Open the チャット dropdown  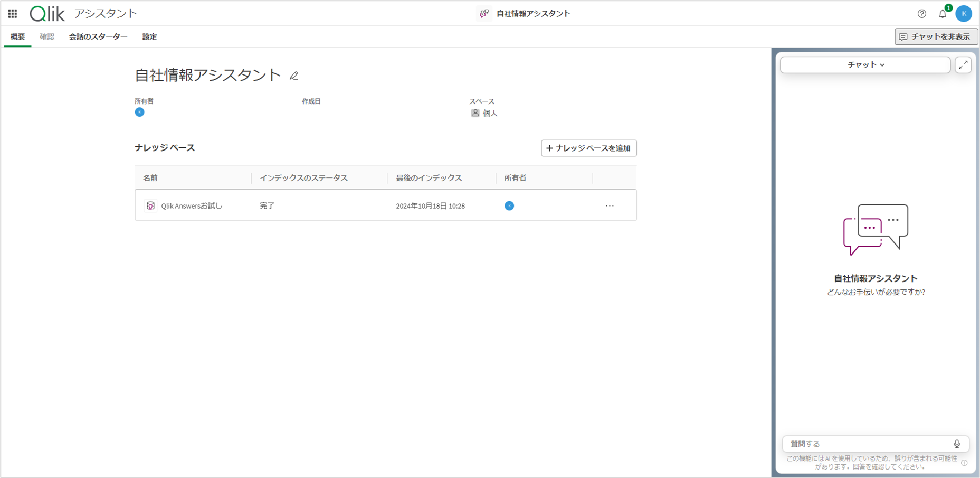click(x=865, y=65)
